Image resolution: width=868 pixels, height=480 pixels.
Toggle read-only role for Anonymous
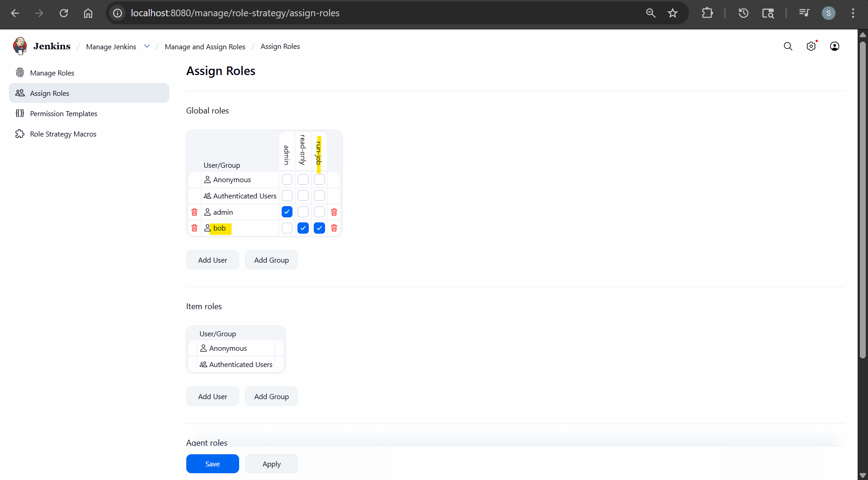[x=303, y=179]
